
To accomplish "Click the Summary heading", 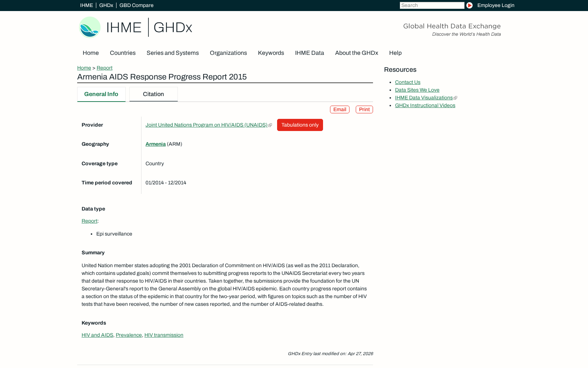I will point(93,253).
